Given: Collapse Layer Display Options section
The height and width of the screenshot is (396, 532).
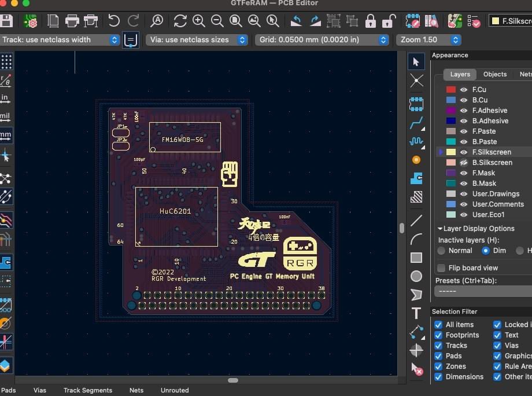Looking at the screenshot, I should (439, 229).
